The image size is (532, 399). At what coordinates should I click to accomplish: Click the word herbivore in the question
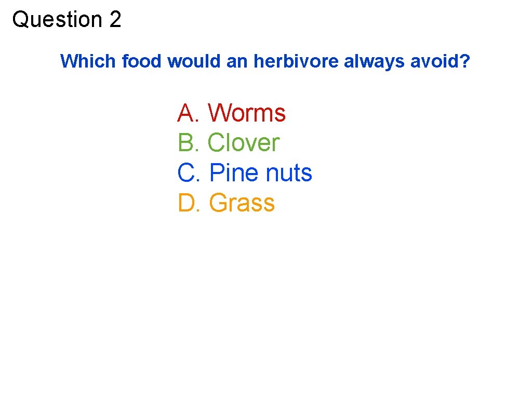coord(296,61)
